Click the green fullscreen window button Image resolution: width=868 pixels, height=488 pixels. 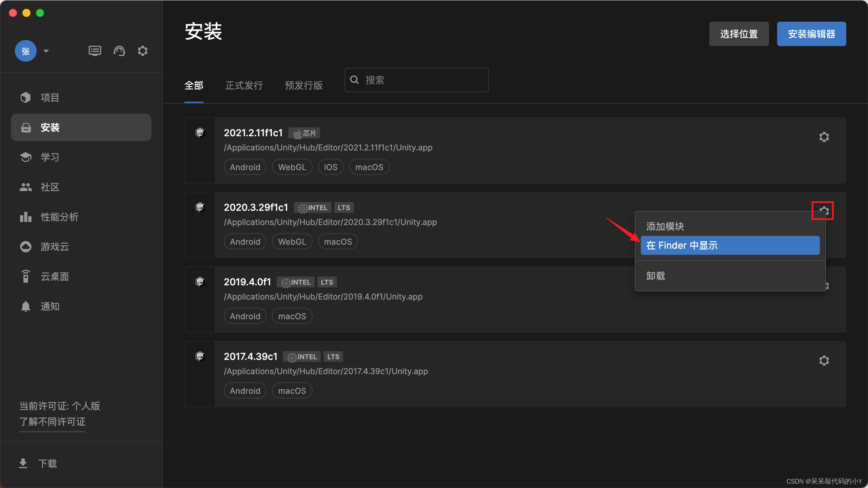click(x=40, y=13)
